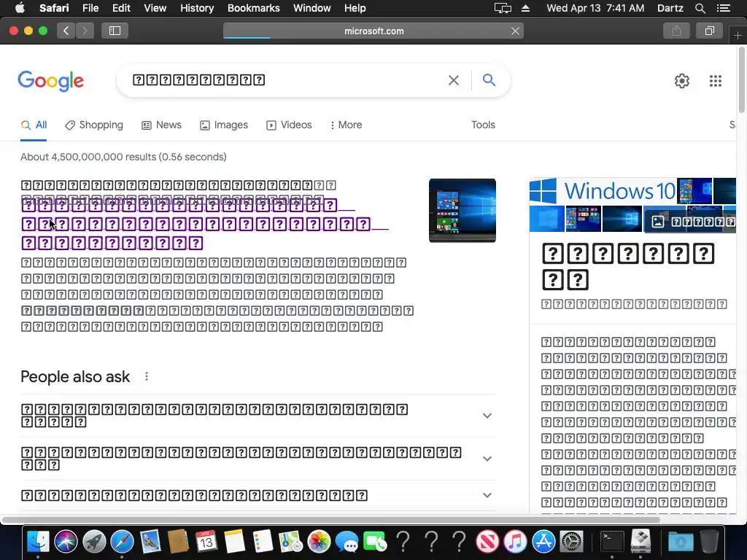
Task: Go back in Safari
Action: pyautogui.click(x=66, y=31)
